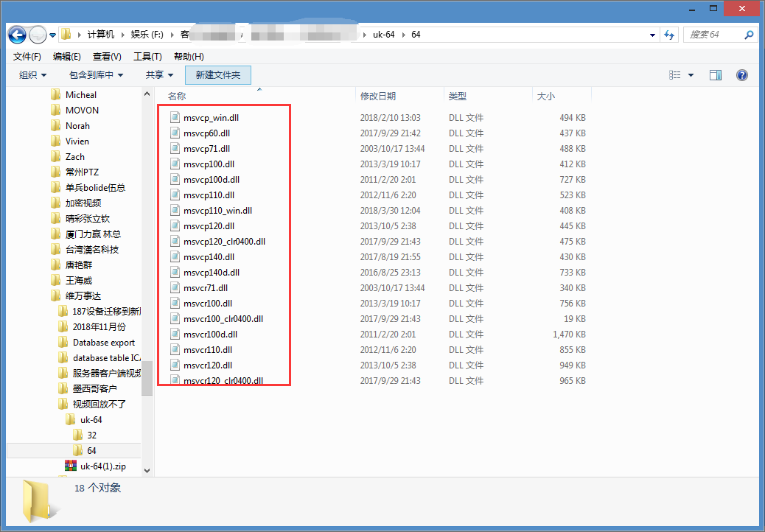This screenshot has height=532, width=765.
Task: Open the more view options arrow
Action: point(691,75)
